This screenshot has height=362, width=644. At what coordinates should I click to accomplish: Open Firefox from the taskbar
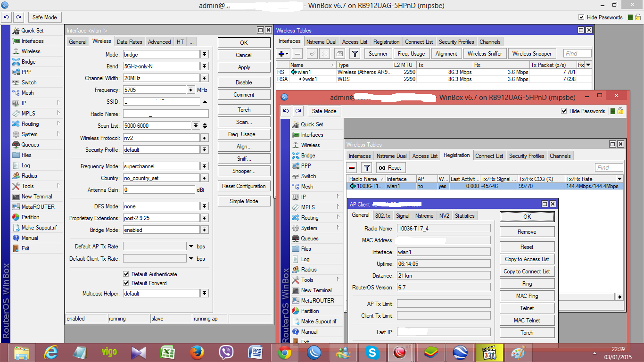pos(197,353)
